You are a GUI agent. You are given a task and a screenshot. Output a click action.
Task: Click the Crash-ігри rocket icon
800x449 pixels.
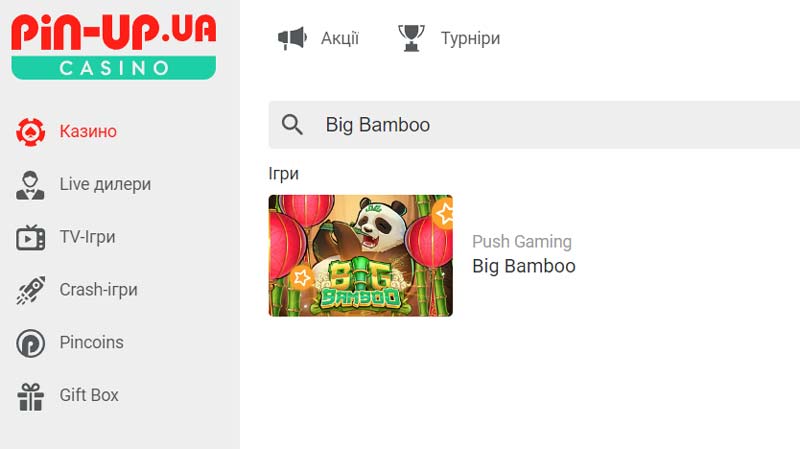[x=30, y=290]
